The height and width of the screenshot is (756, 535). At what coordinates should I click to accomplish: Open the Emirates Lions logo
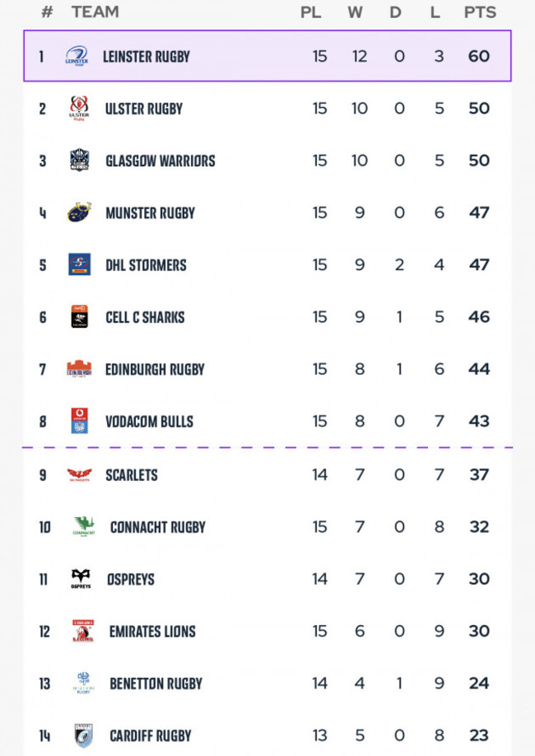83,632
